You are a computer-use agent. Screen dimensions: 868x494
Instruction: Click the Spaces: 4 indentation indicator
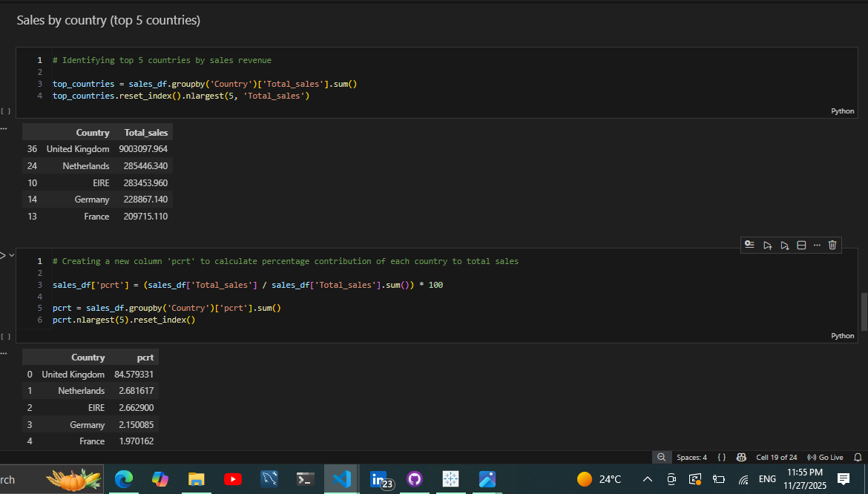(x=691, y=457)
